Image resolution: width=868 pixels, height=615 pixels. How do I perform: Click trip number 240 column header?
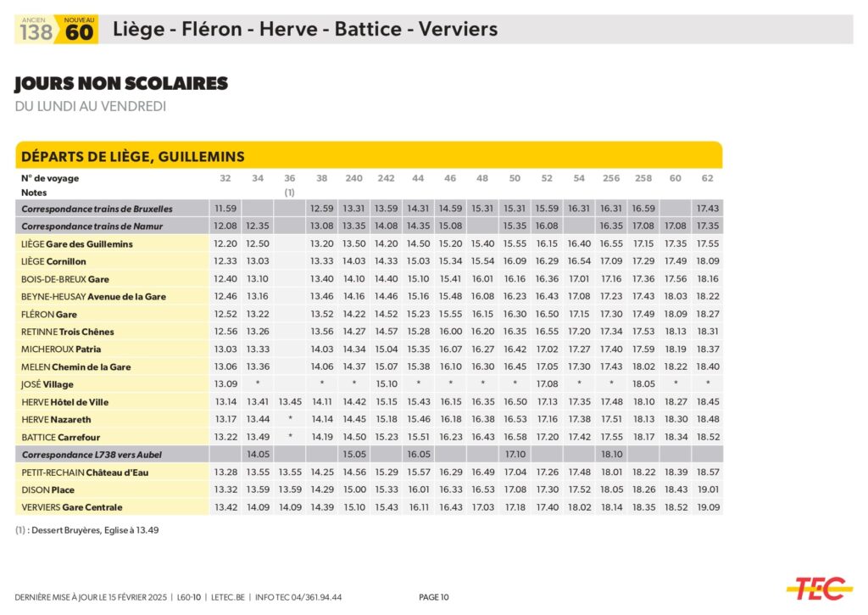[353, 178]
